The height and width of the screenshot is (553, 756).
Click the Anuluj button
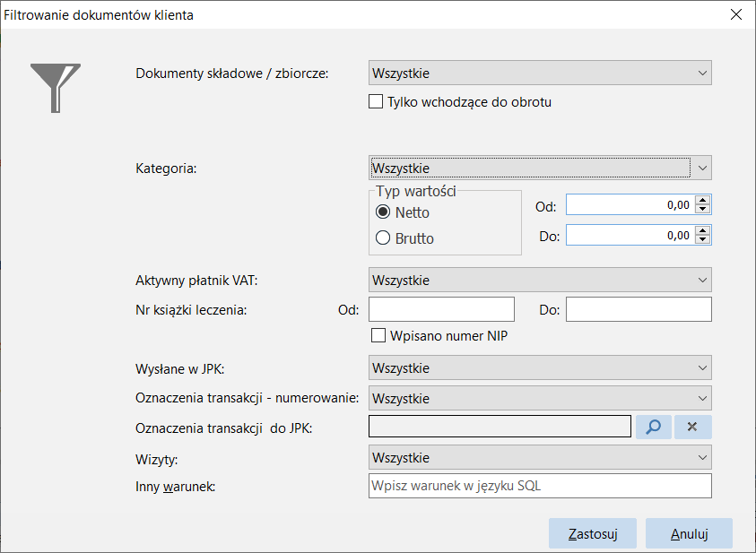click(689, 534)
